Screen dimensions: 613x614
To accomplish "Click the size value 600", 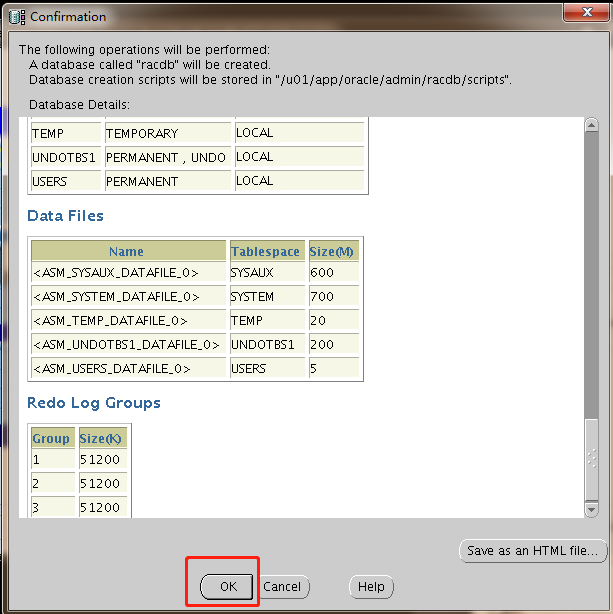I will click(333, 273).
